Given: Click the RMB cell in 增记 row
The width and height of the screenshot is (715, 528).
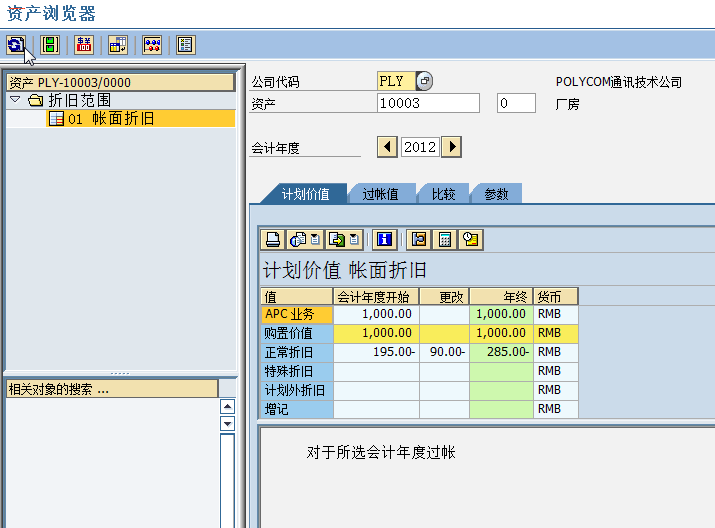Looking at the screenshot, I should pyautogui.click(x=556, y=409).
